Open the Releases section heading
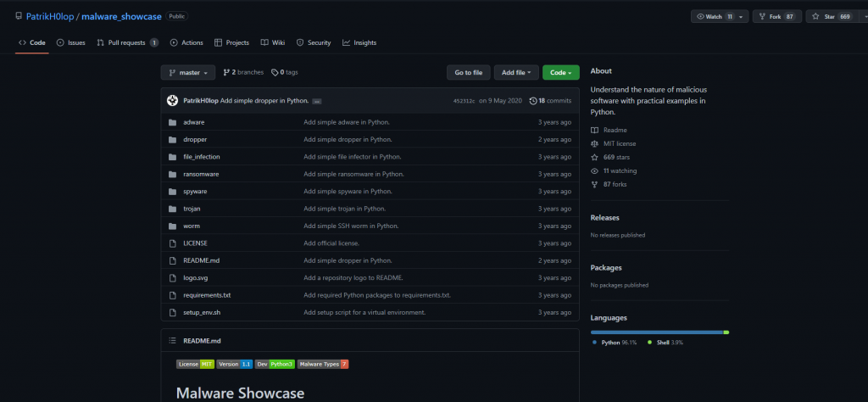 point(604,218)
